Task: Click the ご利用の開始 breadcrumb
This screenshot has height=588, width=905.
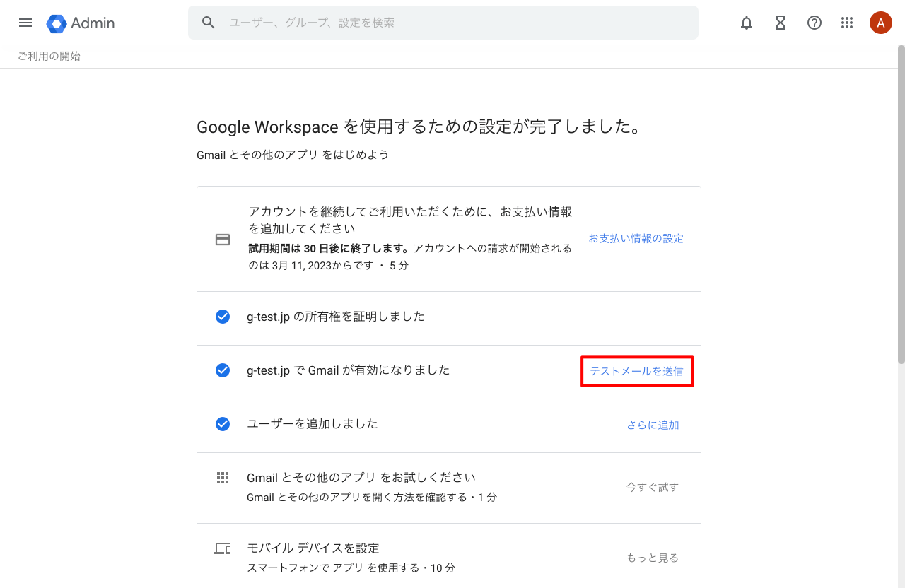Action: 49,56
